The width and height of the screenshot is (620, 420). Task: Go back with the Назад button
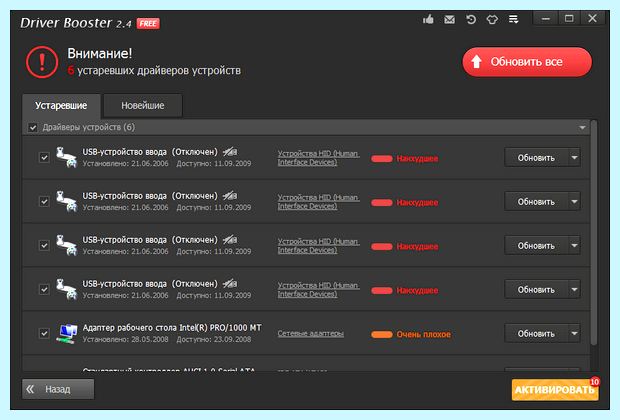(58, 389)
